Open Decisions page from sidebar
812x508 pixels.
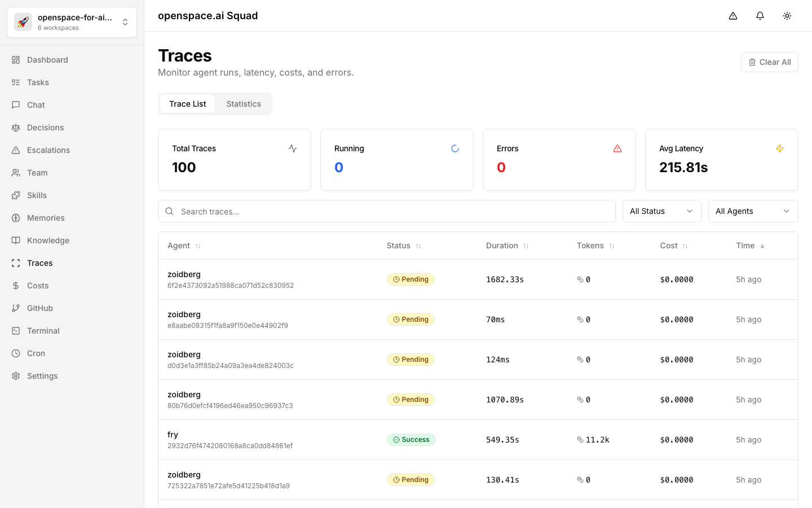45,128
